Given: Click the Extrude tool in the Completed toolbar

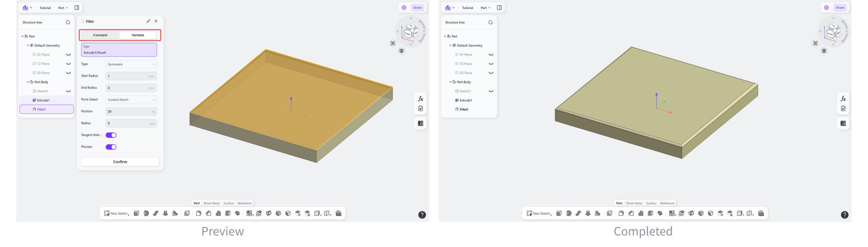Looking at the screenshot, I should coord(559,213).
